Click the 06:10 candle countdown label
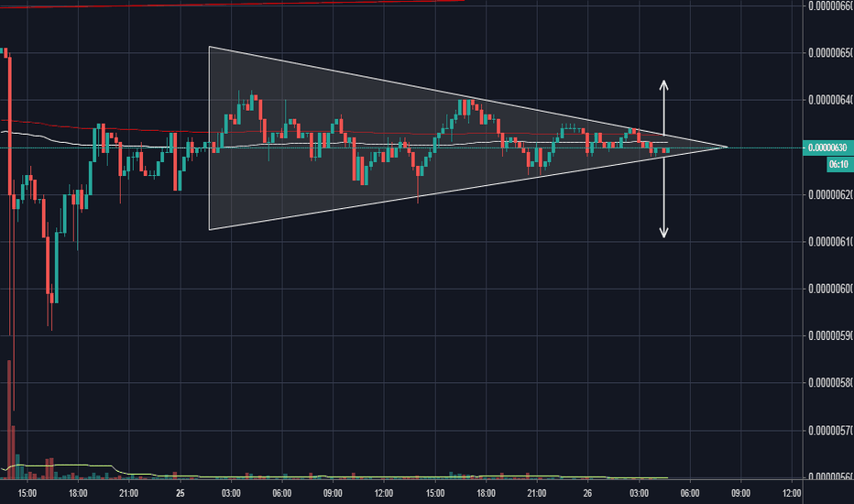 (839, 164)
